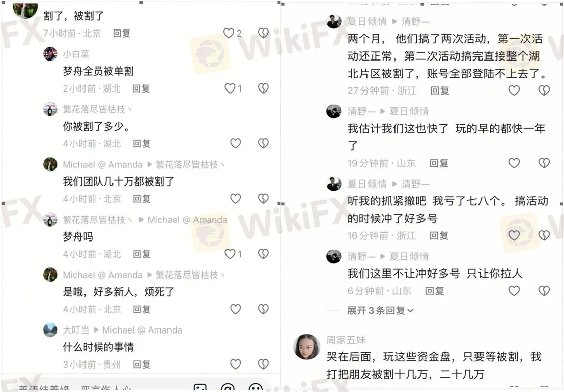Dislike the comment 梦舟吗
Image resolution: width=564 pixels, height=392 pixels.
[x=263, y=254]
